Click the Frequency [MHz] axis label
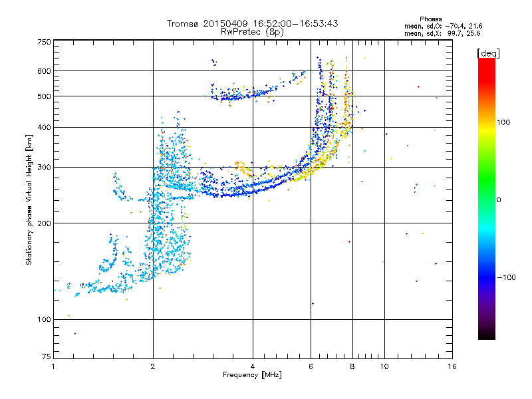Viewport: 532px width, 399px height. (252, 375)
